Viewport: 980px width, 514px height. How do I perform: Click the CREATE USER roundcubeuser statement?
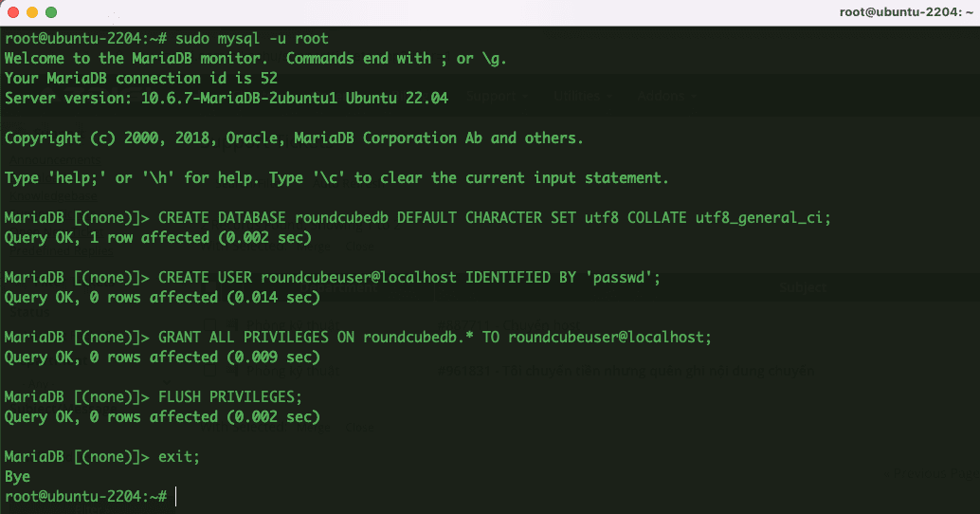pyautogui.click(x=408, y=278)
